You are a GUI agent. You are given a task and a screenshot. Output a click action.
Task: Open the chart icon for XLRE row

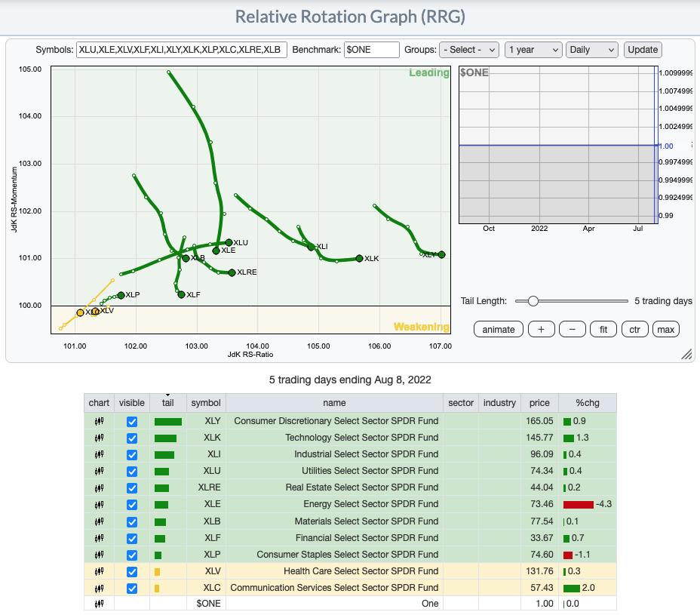point(99,487)
